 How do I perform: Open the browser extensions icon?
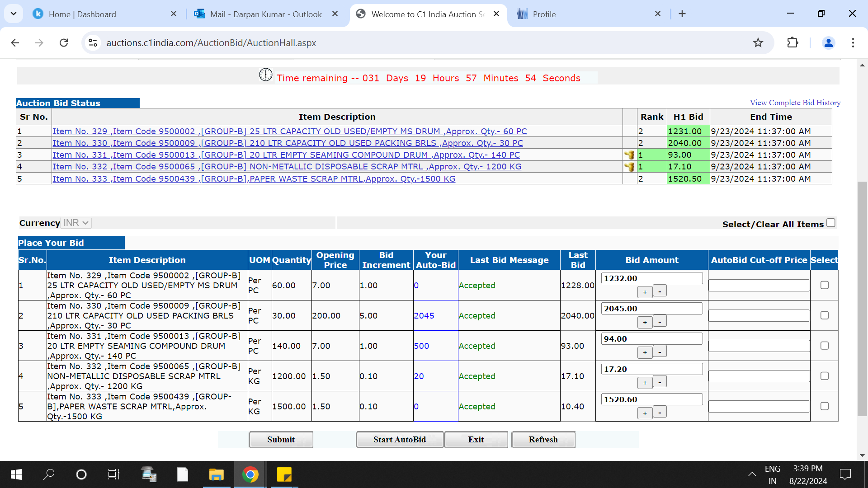(793, 43)
